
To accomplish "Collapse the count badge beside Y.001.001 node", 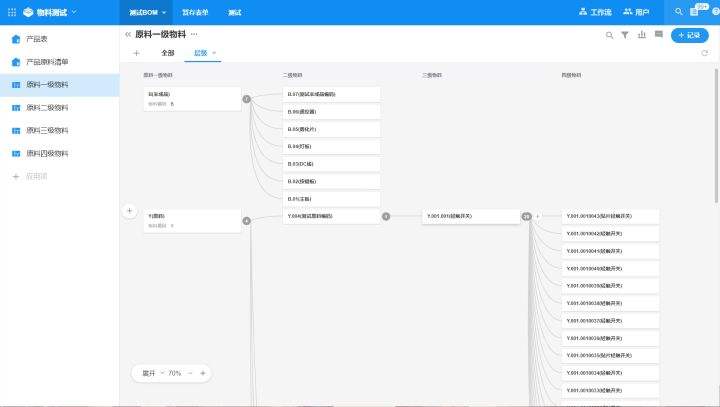I will 526,216.
